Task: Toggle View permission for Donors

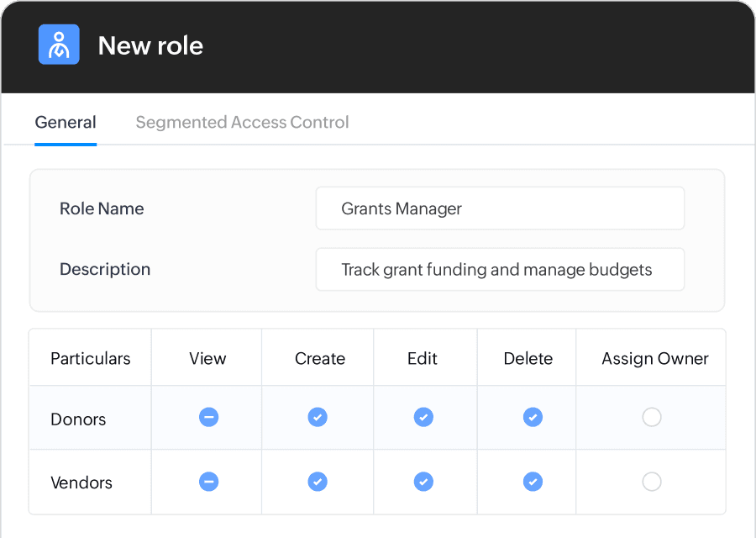Action: click(x=209, y=417)
